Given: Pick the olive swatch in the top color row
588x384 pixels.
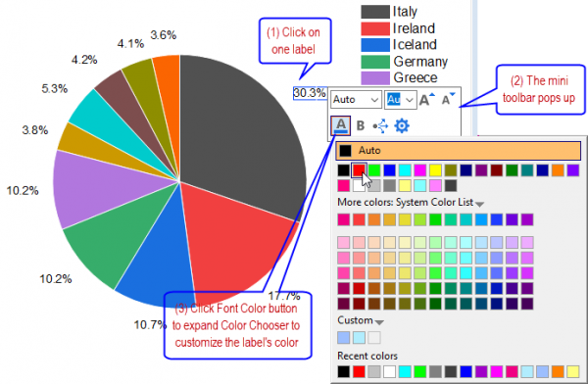Looking at the screenshot, I should coord(451,170).
